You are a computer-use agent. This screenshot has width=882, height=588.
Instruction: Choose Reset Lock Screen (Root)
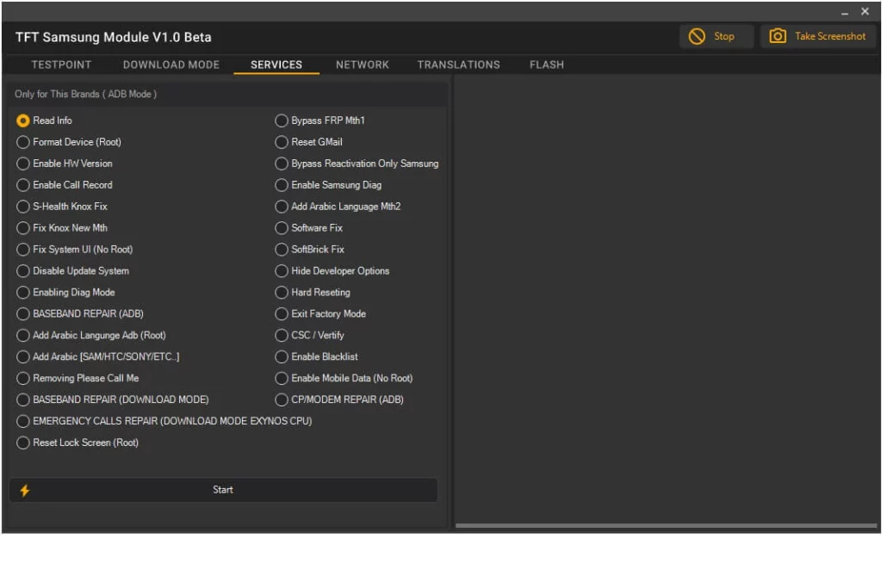pyautogui.click(x=78, y=443)
